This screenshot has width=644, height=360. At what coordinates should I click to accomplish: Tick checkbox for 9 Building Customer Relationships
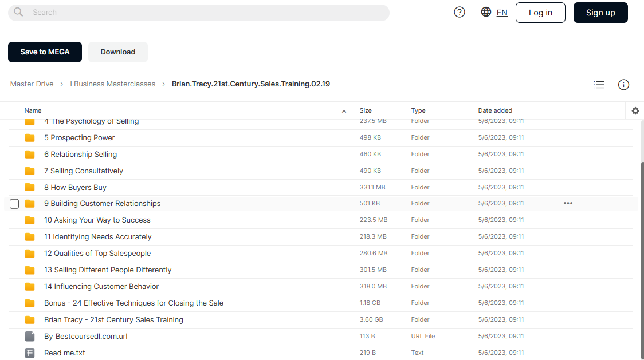[x=14, y=204]
